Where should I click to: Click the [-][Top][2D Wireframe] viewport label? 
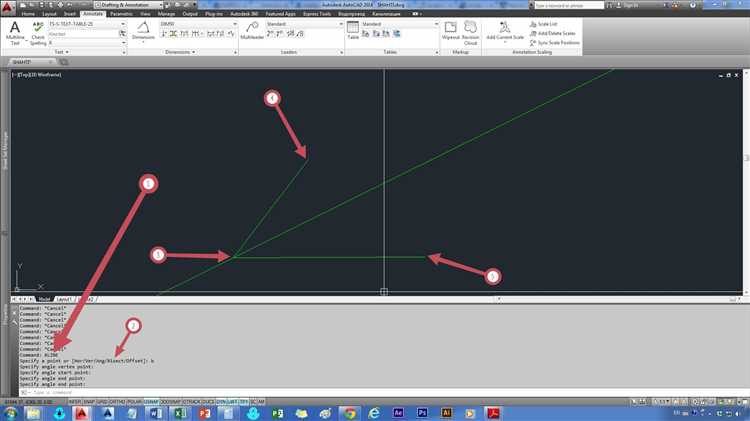[x=37, y=75]
